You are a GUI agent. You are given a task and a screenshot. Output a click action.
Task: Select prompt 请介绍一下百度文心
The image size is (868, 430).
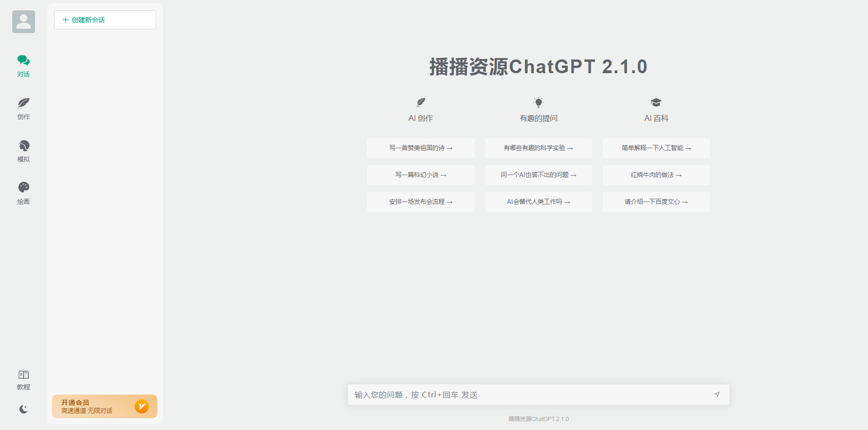[x=656, y=202]
